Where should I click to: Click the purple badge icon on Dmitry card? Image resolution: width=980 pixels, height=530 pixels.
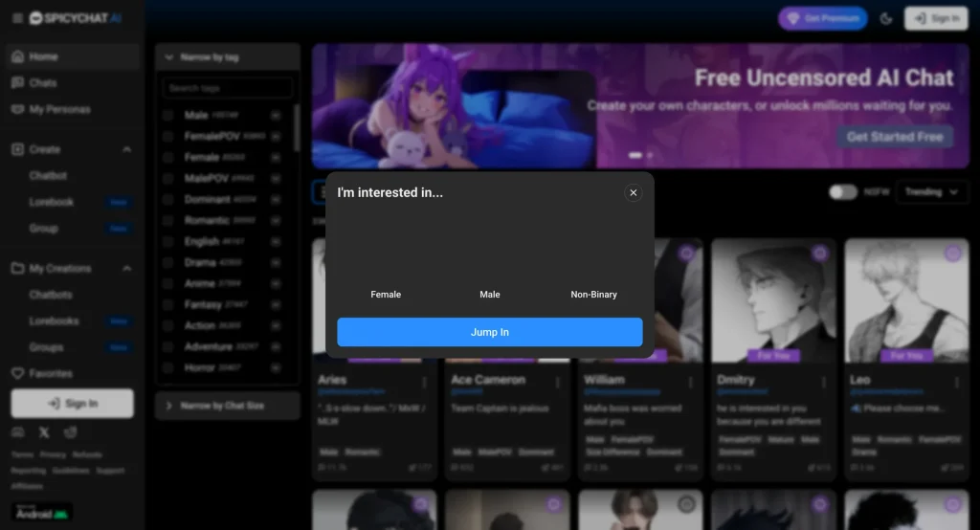[x=820, y=253]
